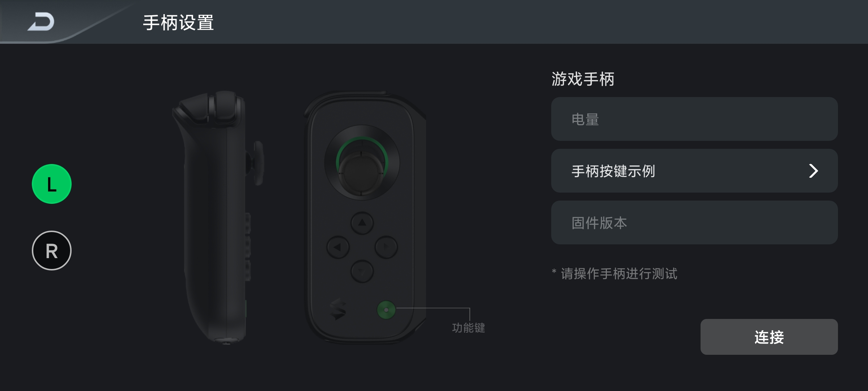
Task: Go back using the top-left arrow
Action: (x=41, y=22)
